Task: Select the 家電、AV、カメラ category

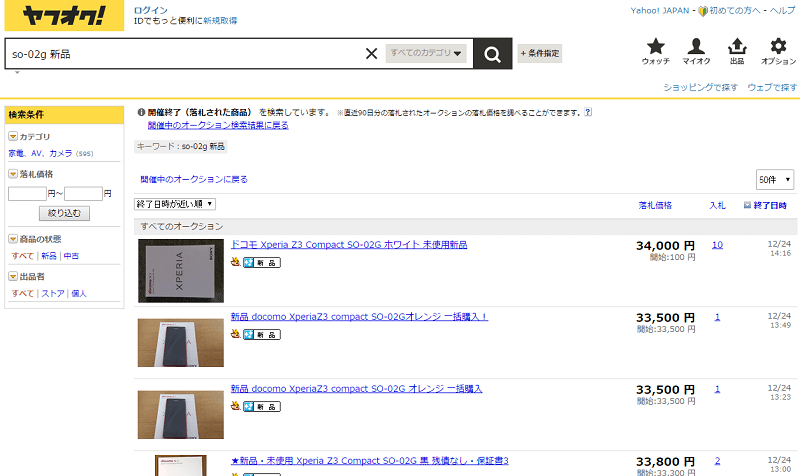Action: 40,153
